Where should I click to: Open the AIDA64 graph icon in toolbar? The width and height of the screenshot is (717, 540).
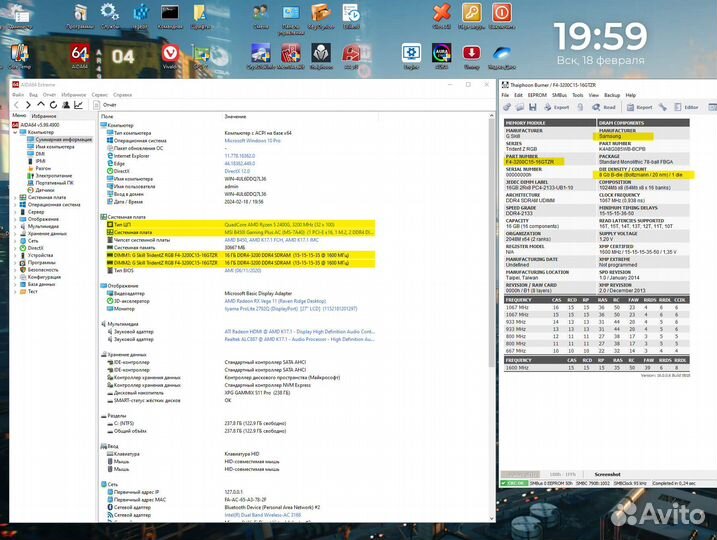[79, 105]
